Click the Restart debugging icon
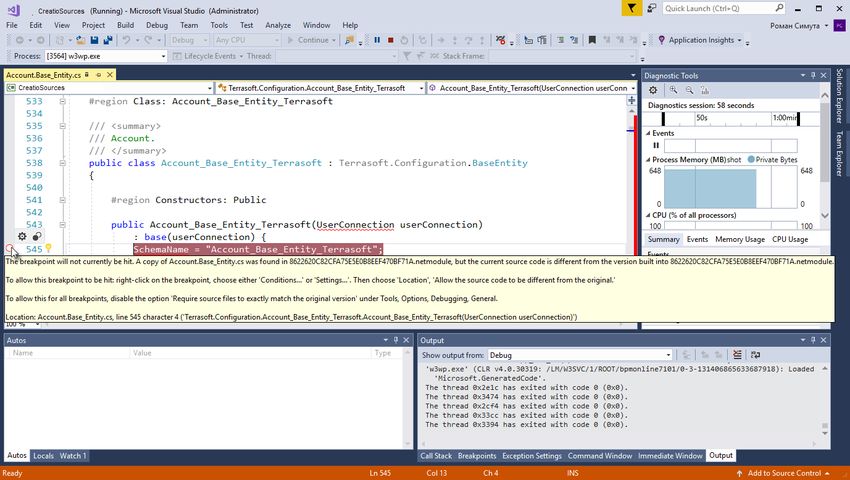This screenshot has height=480, width=850. pyautogui.click(x=404, y=40)
